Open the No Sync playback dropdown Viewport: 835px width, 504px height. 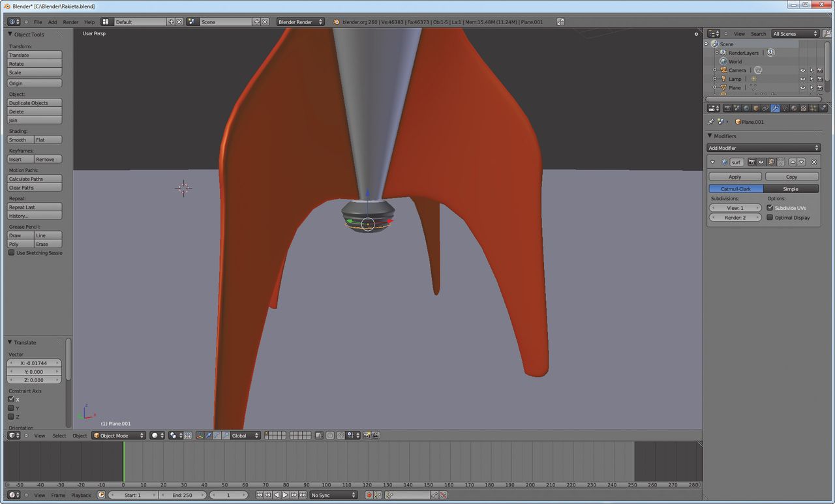pos(334,496)
